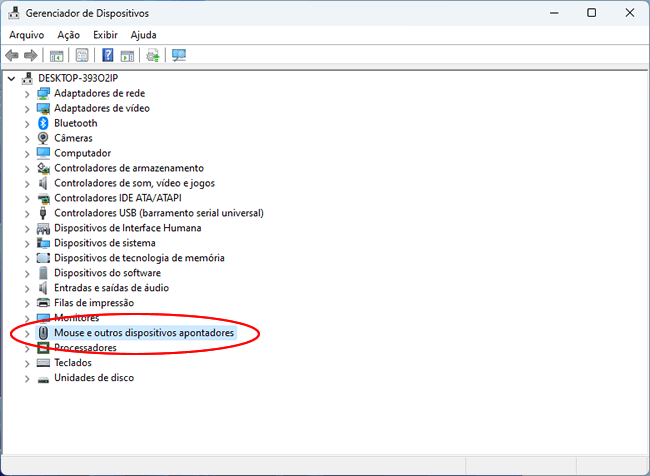
Task: Select Entradas e saídas de áudio label
Action: click(112, 288)
